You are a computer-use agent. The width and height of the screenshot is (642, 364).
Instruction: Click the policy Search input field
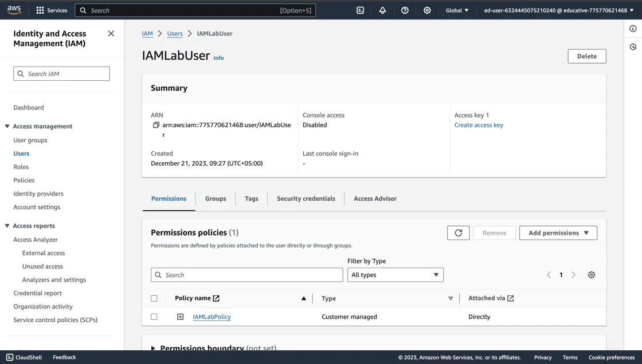[x=246, y=275]
